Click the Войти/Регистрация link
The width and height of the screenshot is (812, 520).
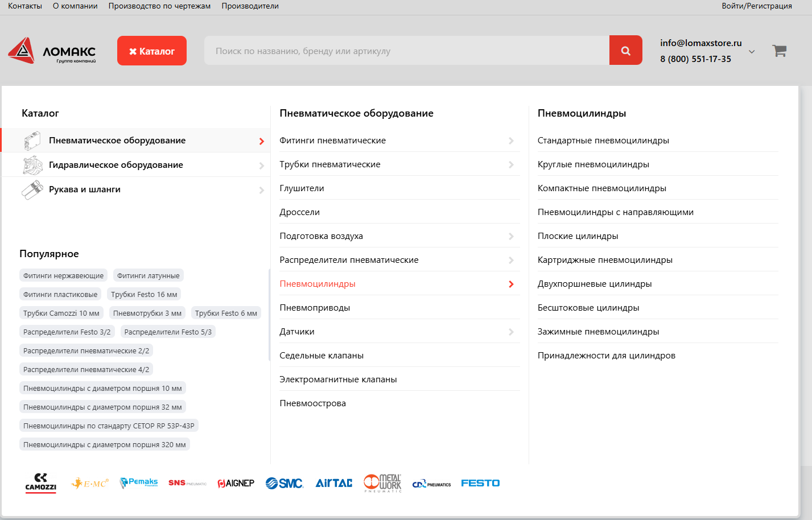[757, 6]
